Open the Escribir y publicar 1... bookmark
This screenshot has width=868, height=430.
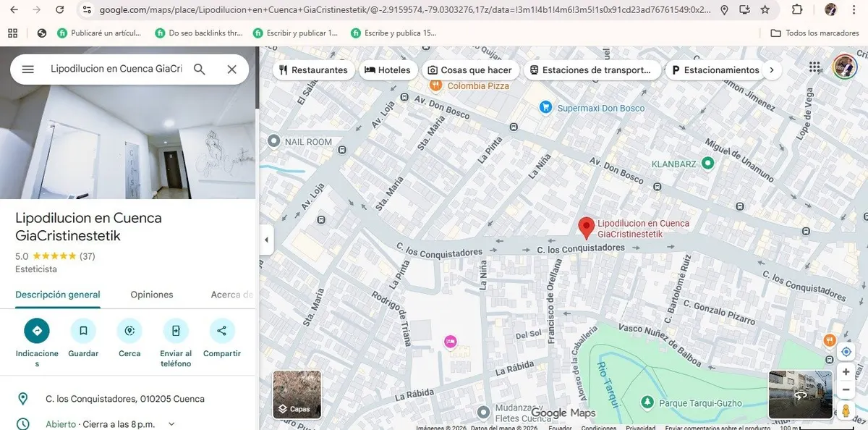295,33
